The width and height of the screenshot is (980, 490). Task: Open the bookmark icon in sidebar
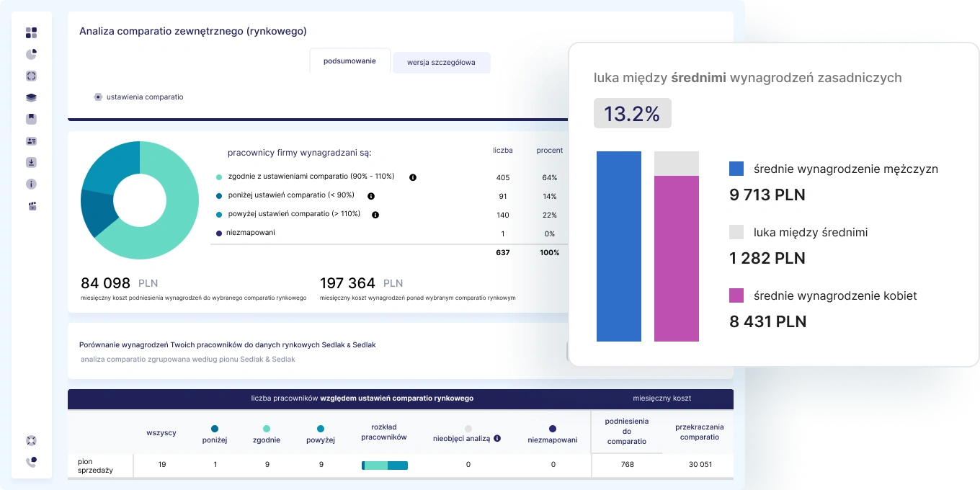31,119
